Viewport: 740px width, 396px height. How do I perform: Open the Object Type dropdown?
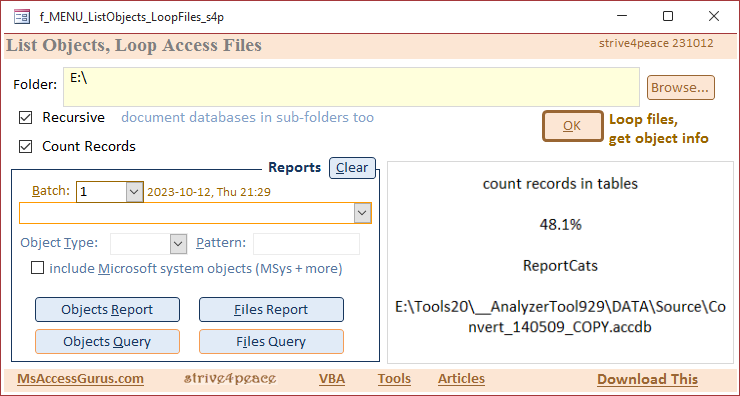[177, 244]
